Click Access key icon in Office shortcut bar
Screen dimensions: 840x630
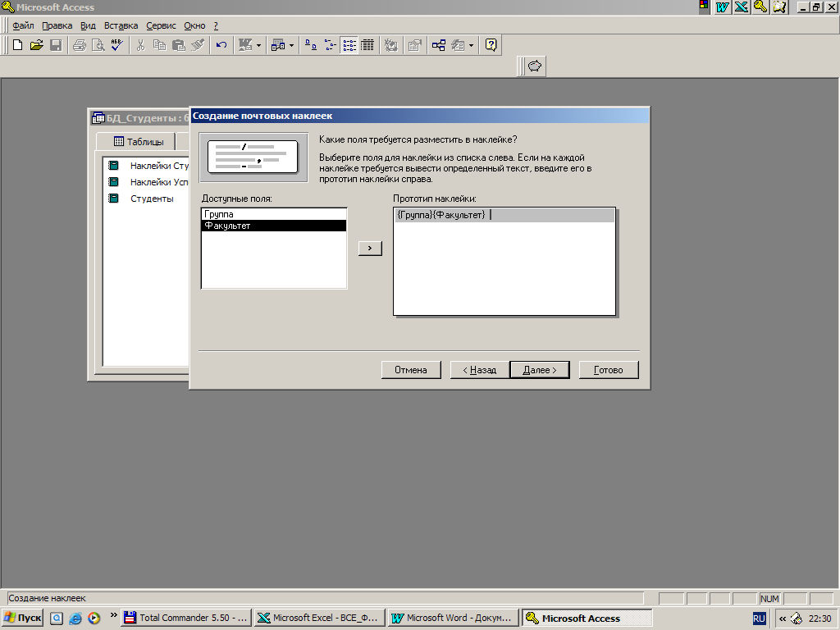click(x=760, y=7)
